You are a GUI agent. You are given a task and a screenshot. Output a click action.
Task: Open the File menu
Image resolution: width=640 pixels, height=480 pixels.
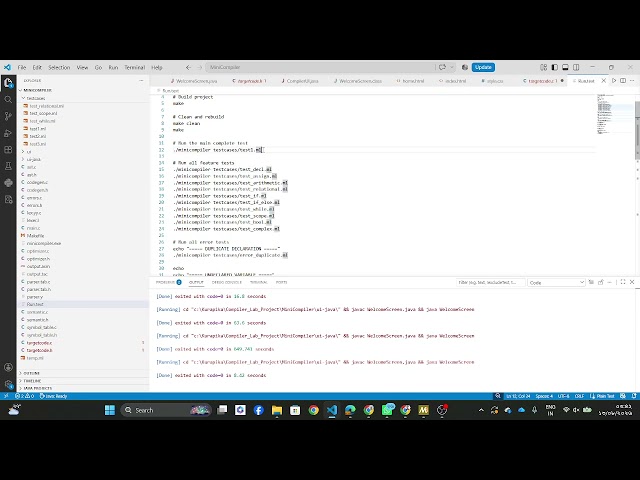click(x=22, y=67)
